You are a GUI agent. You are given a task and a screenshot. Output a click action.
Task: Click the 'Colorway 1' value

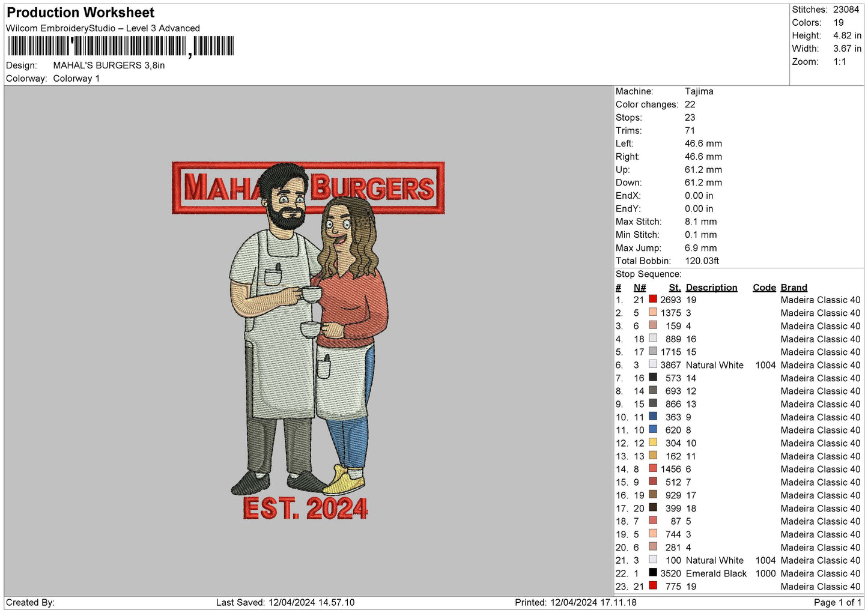(76, 79)
